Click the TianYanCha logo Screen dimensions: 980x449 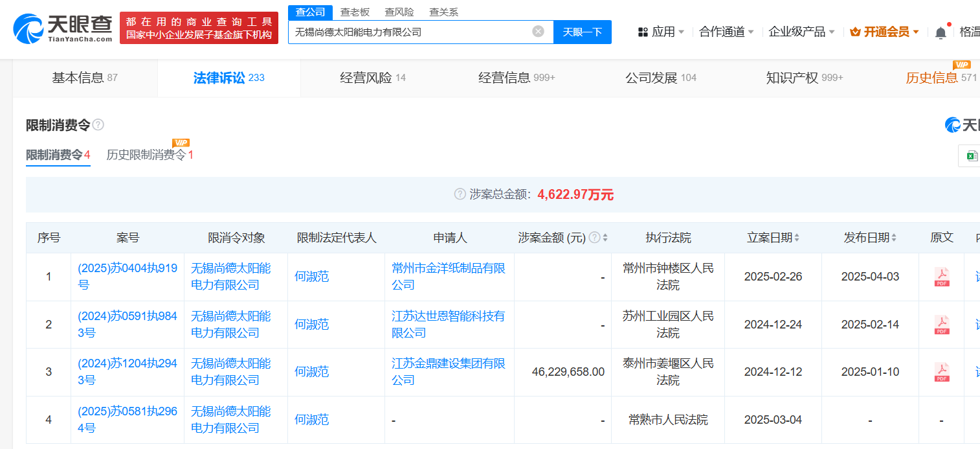[63, 29]
